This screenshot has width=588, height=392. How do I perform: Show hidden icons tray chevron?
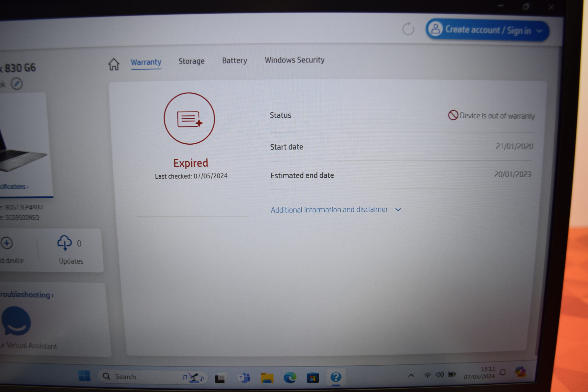tap(411, 375)
